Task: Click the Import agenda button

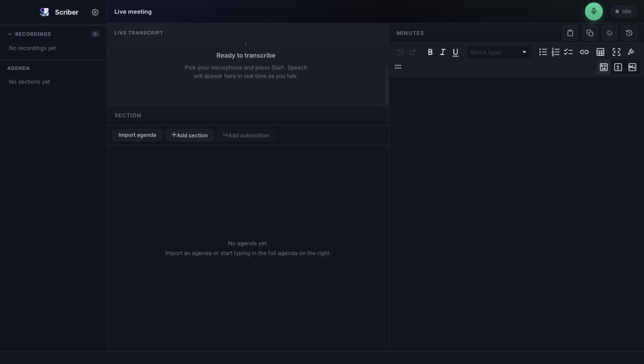Action: [137, 135]
